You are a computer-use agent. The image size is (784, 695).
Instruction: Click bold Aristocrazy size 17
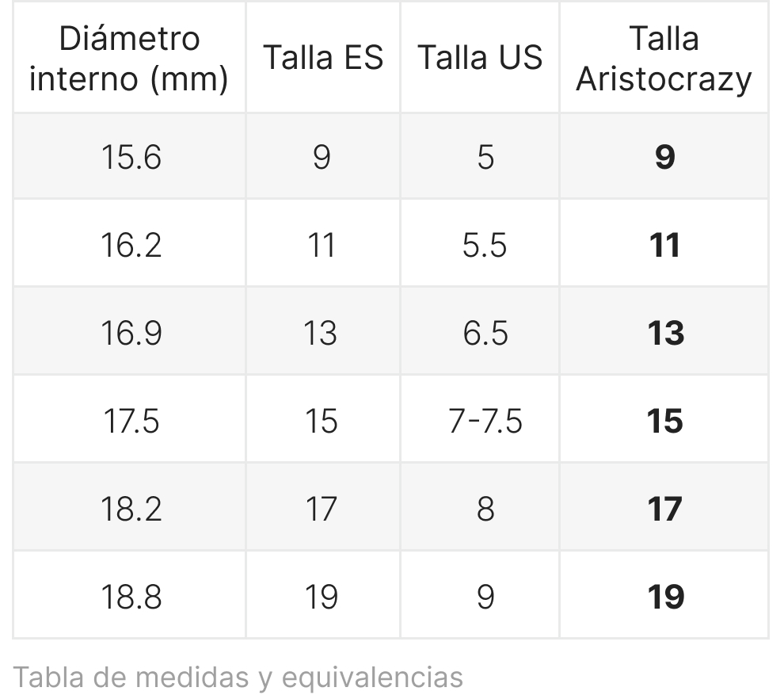pyautogui.click(x=664, y=509)
